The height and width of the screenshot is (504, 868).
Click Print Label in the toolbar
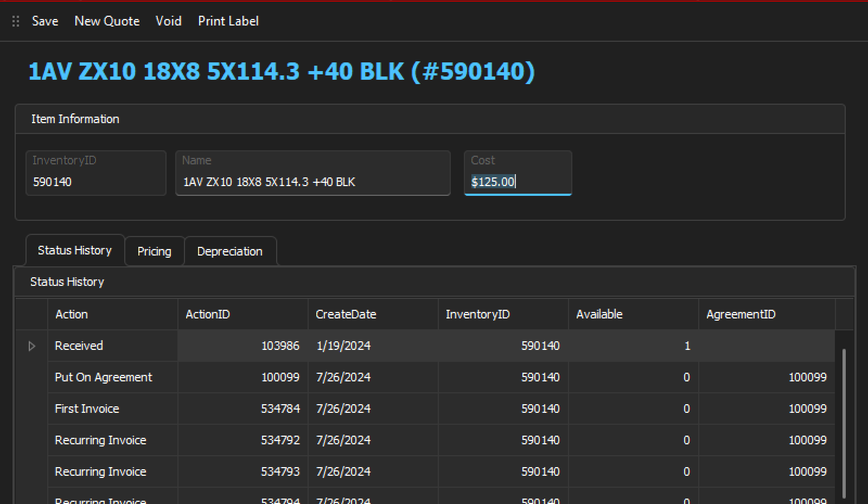(x=228, y=21)
